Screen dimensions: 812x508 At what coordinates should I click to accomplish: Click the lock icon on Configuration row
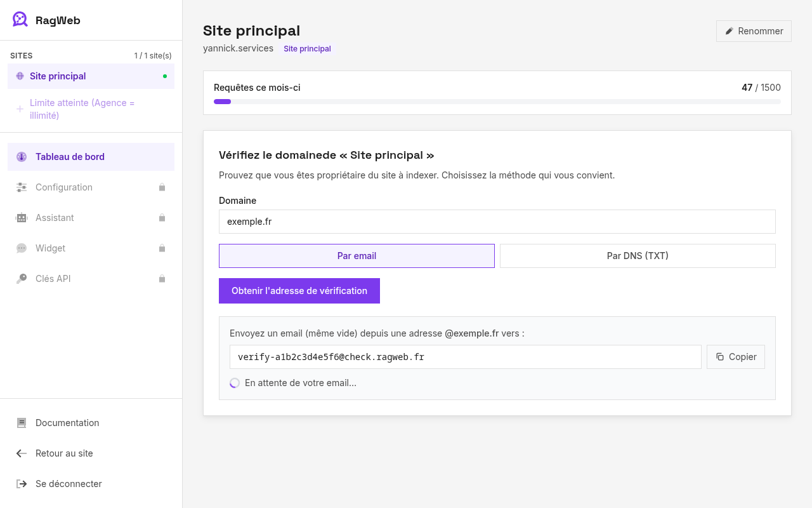coord(162,187)
